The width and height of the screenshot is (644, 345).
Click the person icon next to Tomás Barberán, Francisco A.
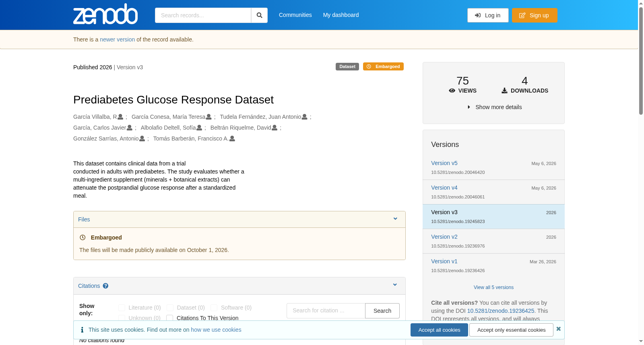point(232,138)
